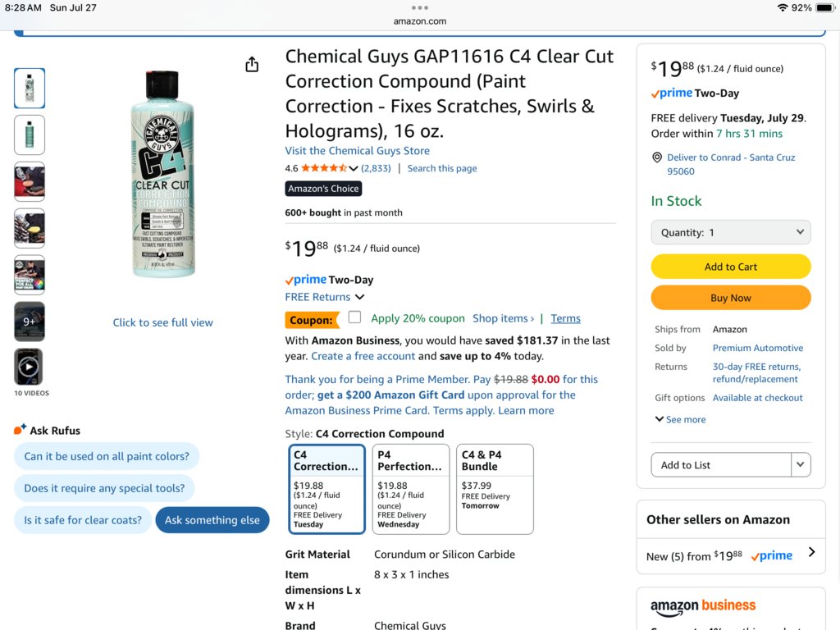840x630 pixels.
Task: Click the Ask Rufus sparkle icon
Action: pyautogui.click(x=20, y=429)
